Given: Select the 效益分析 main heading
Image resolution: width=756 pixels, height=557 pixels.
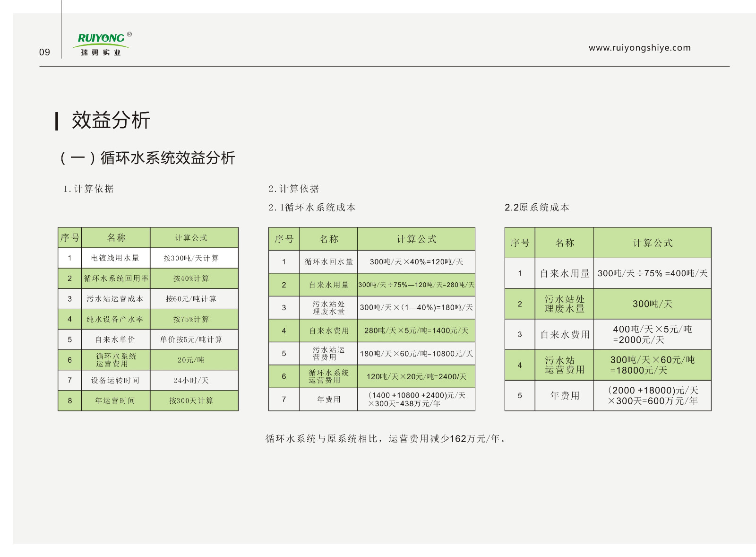Looking at the screenshot, I should [x=111, y=120].
